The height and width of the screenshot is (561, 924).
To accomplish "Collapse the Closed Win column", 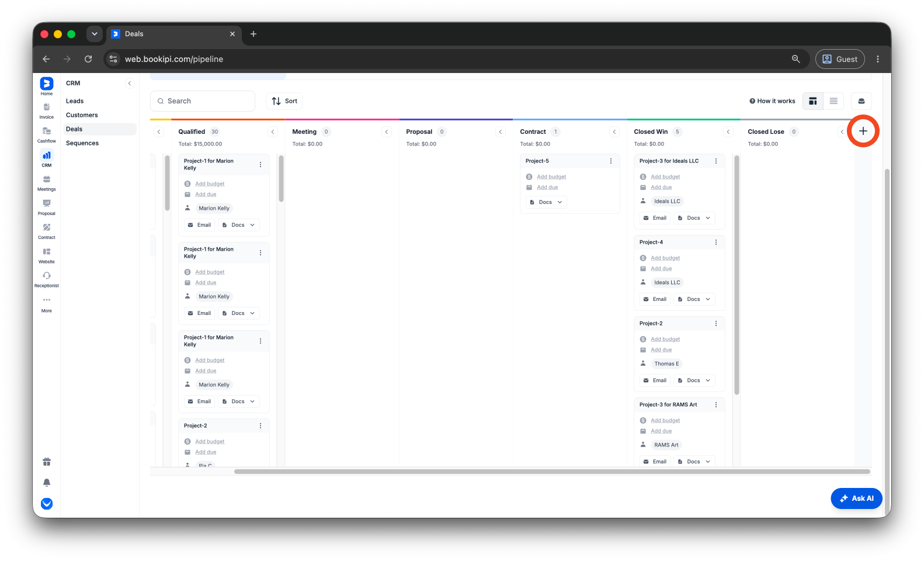I will tap(728, 132).
